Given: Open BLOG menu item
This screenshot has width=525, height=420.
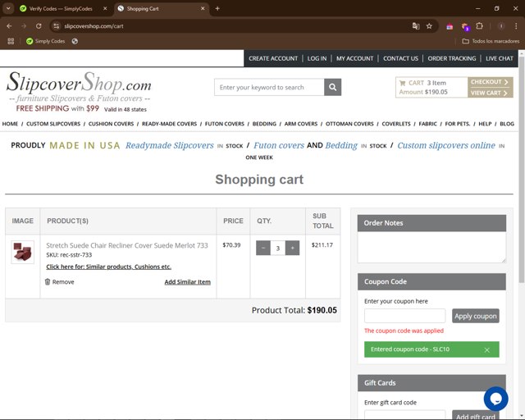Looking at the screenshot, I should [x=507, y=124].
